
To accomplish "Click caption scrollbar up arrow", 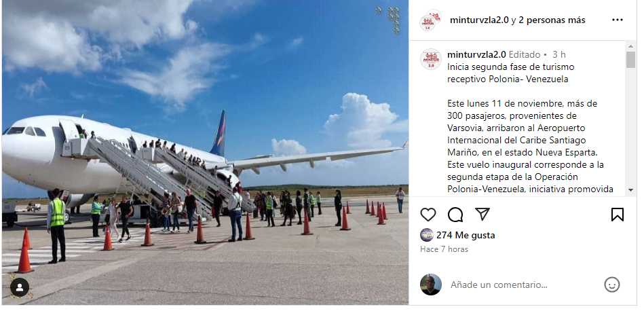I will coord(630,45).
